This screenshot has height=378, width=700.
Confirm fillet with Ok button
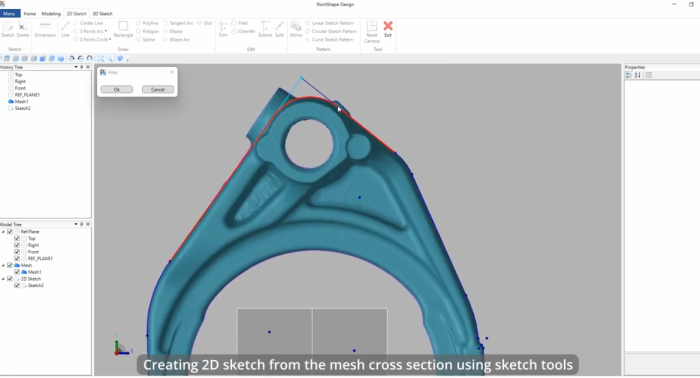(117, 89)
